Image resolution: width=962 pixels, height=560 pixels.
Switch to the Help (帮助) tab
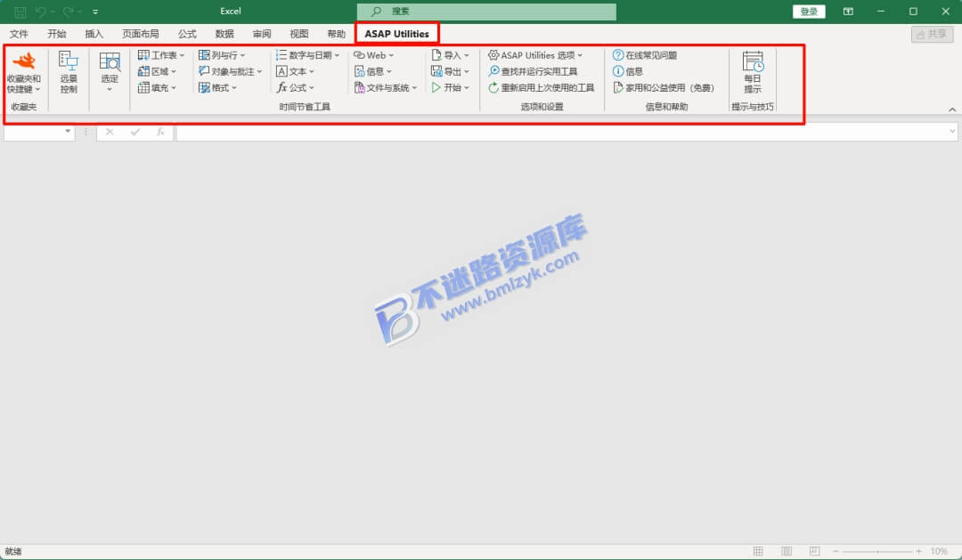pos(336,34)
